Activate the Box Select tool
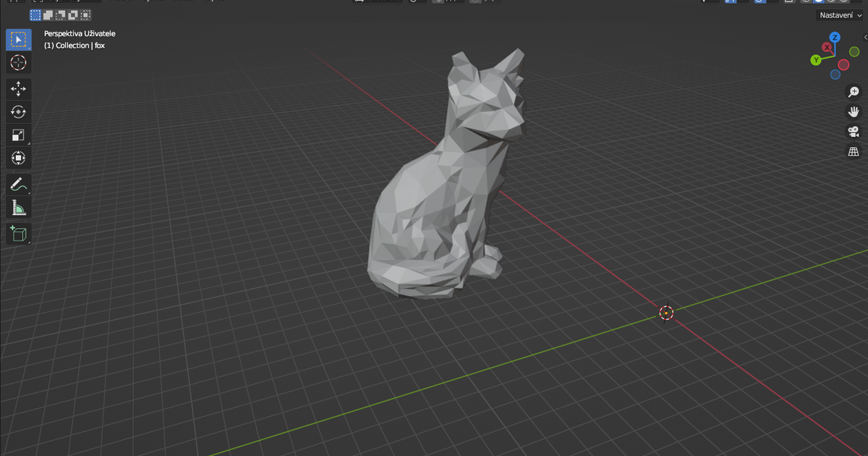Screen dimensions: 868x456 point(18,39)
